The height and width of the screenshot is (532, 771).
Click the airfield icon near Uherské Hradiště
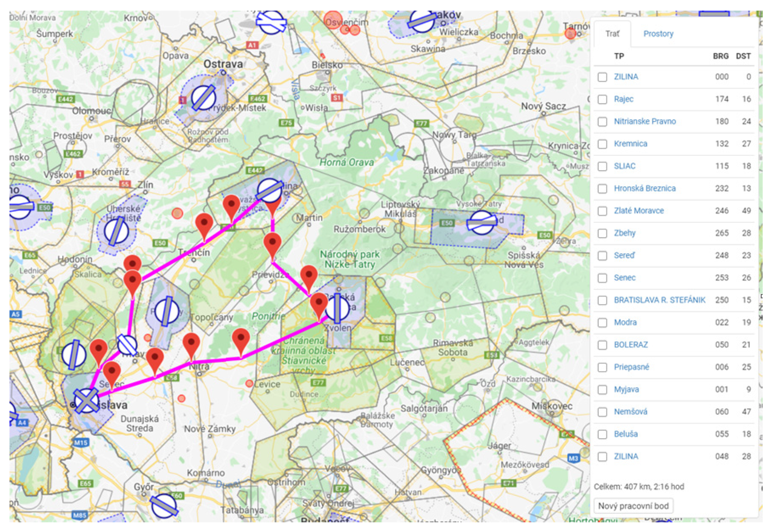(x=116, y=231)
